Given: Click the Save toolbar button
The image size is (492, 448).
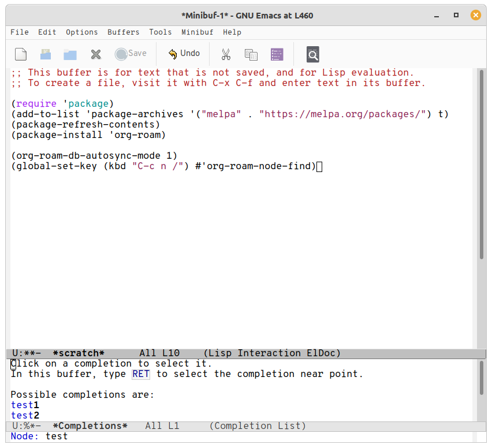Looking at the screenshot, I should [131, 54].
